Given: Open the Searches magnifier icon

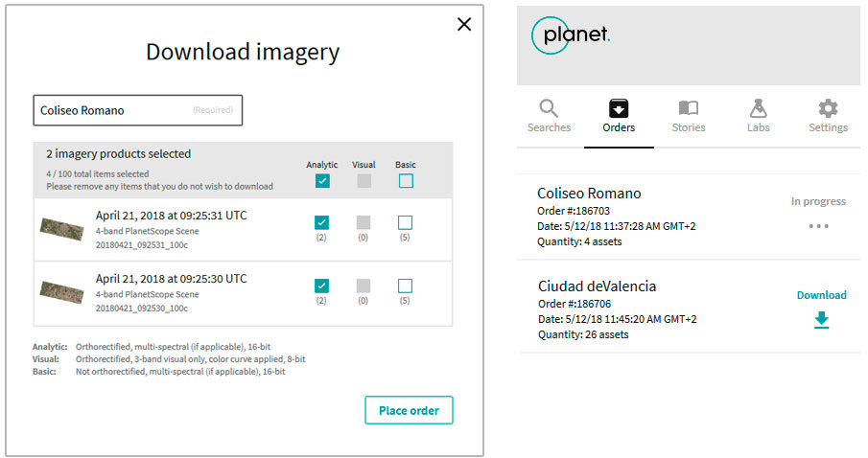Looking at the screenshot, I should [549, 108].
